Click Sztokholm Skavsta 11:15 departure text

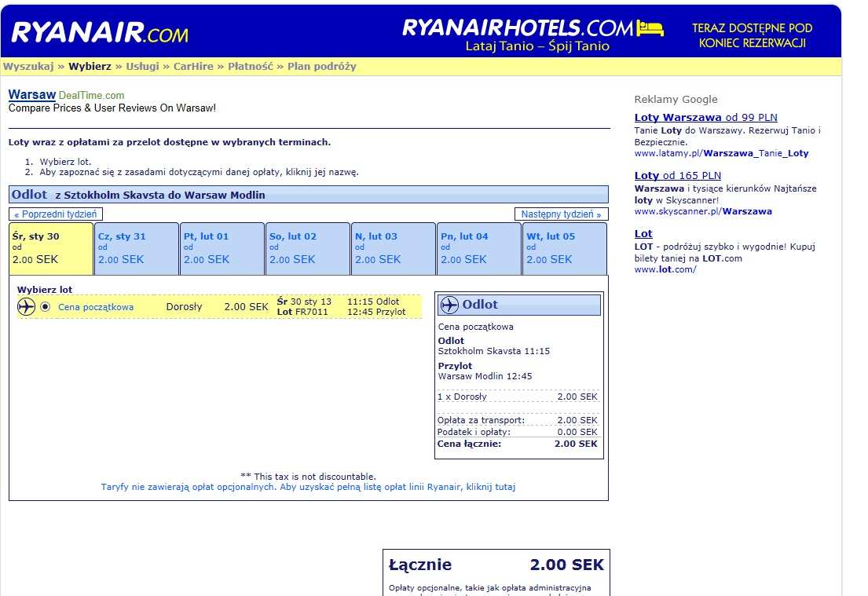[494, 352]
